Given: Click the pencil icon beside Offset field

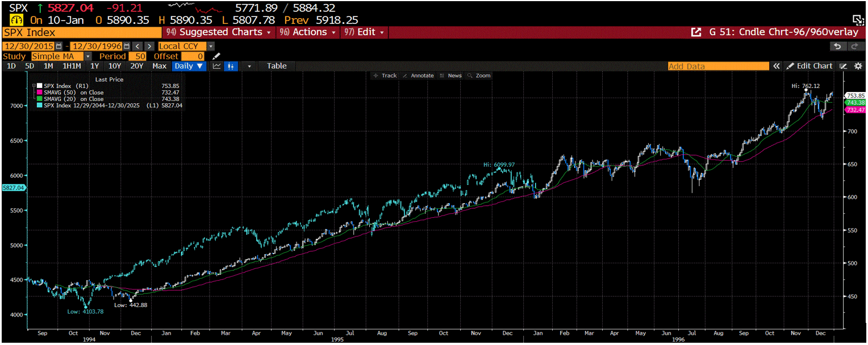Looking at the screenshot, I should [x=216, y=56].
